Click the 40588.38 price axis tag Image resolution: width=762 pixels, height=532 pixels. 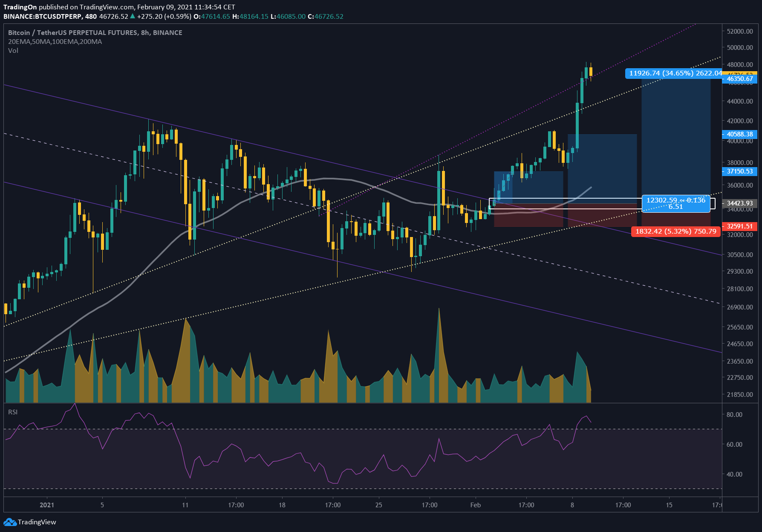pos(740,134)
